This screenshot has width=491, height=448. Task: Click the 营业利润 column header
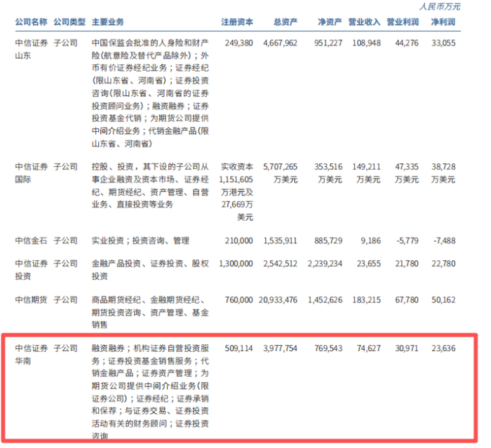click(403, 22)
